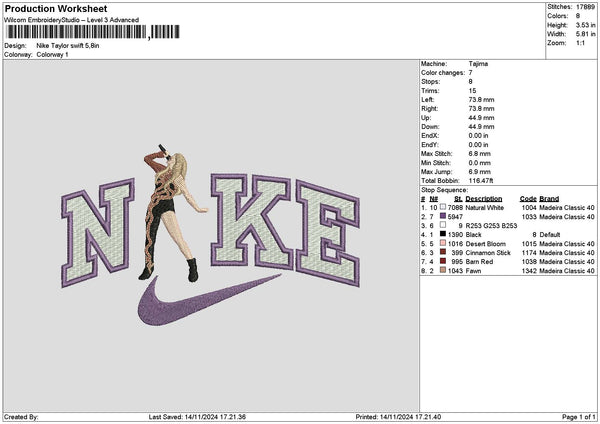Click stitch count 7088 in stop row 1

point(455,208)
